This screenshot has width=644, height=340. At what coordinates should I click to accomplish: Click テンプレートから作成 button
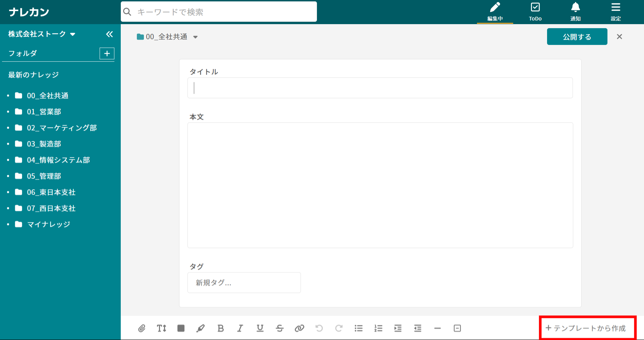click(x=586, y=328)
